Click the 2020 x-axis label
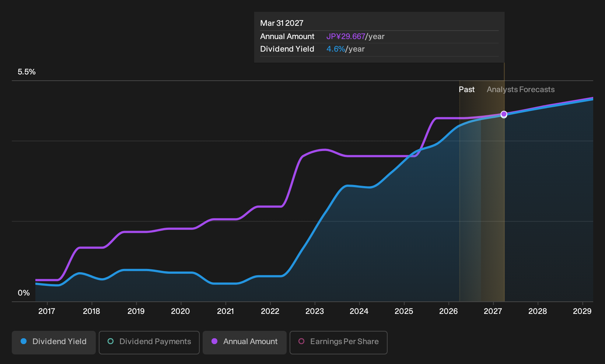 click(x=181, y=311)
